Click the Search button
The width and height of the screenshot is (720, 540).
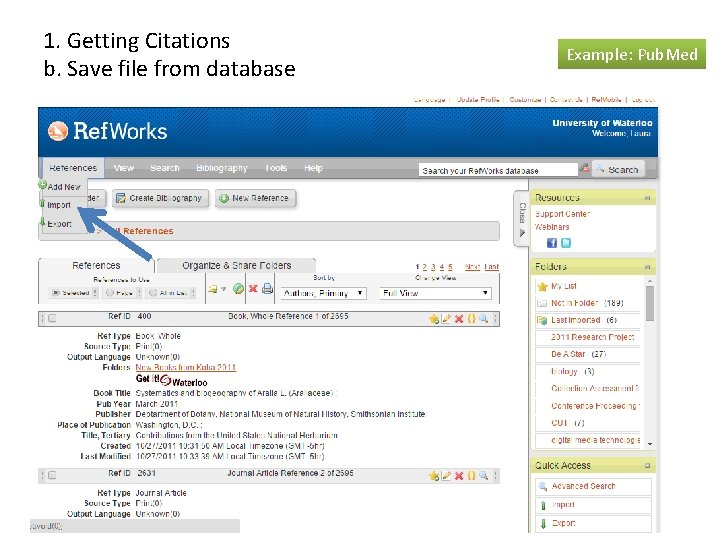coord(619,170)
